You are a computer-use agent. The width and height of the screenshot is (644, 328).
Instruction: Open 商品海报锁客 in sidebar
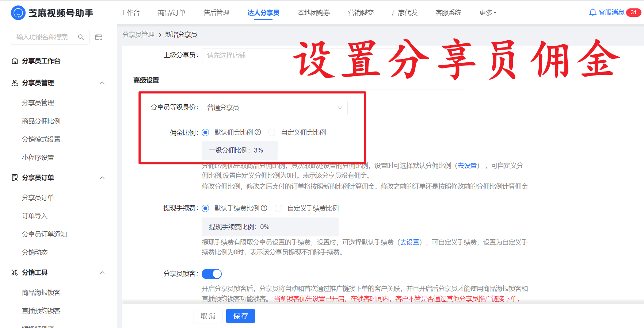[x=41, y=293]
